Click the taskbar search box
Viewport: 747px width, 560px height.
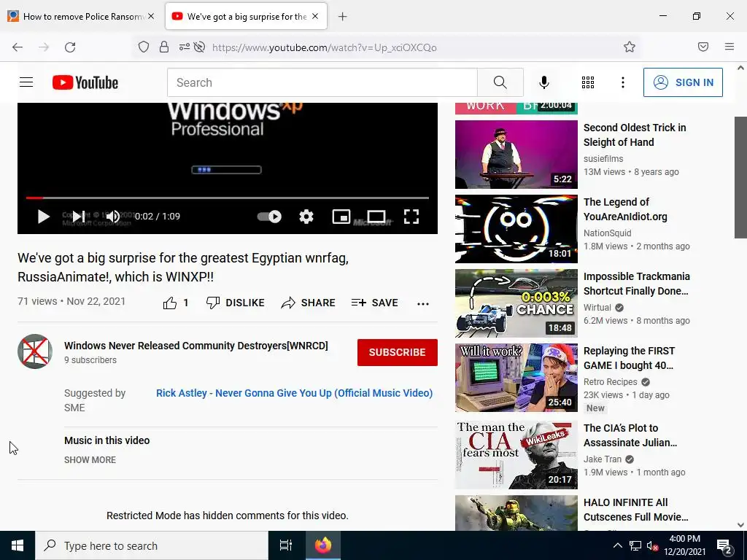(x=152, y=545)
